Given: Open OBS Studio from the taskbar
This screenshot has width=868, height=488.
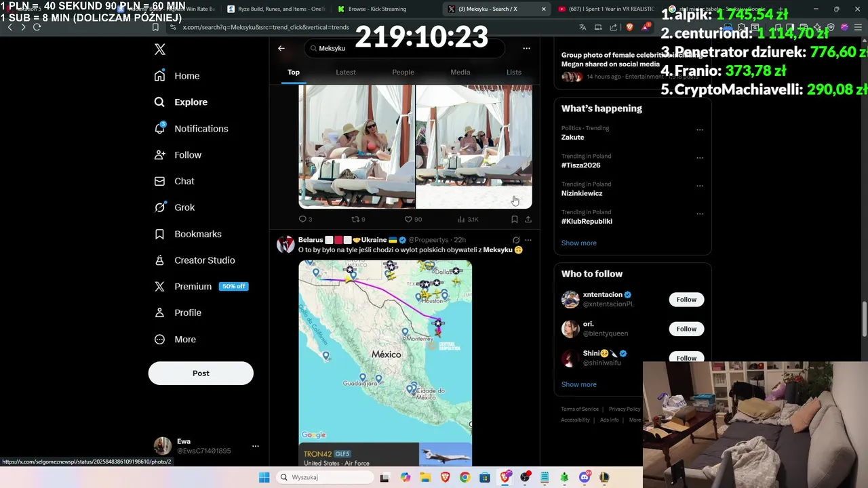Looking at the screenshot, I should click(525, 477).
